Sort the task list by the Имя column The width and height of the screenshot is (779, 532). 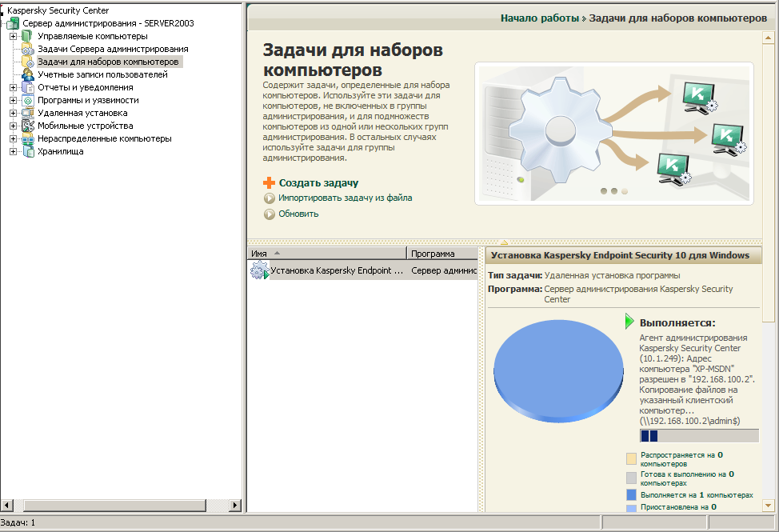[x=327, y=254]
